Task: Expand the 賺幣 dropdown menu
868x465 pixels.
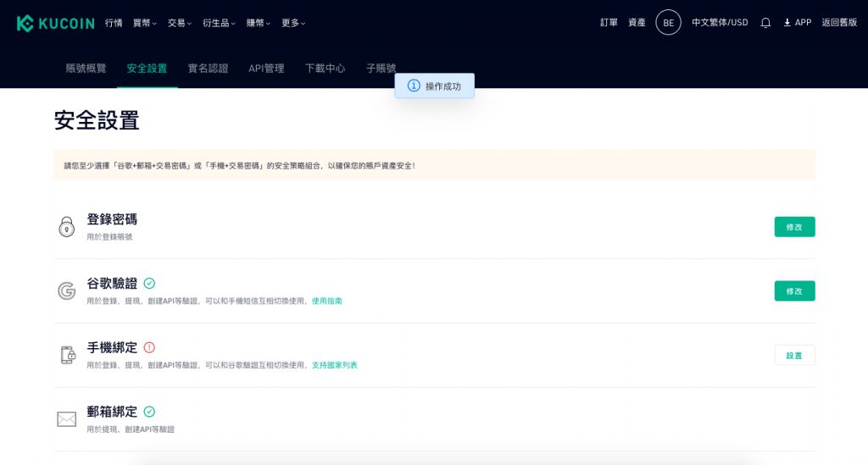Action: (258, 23)
